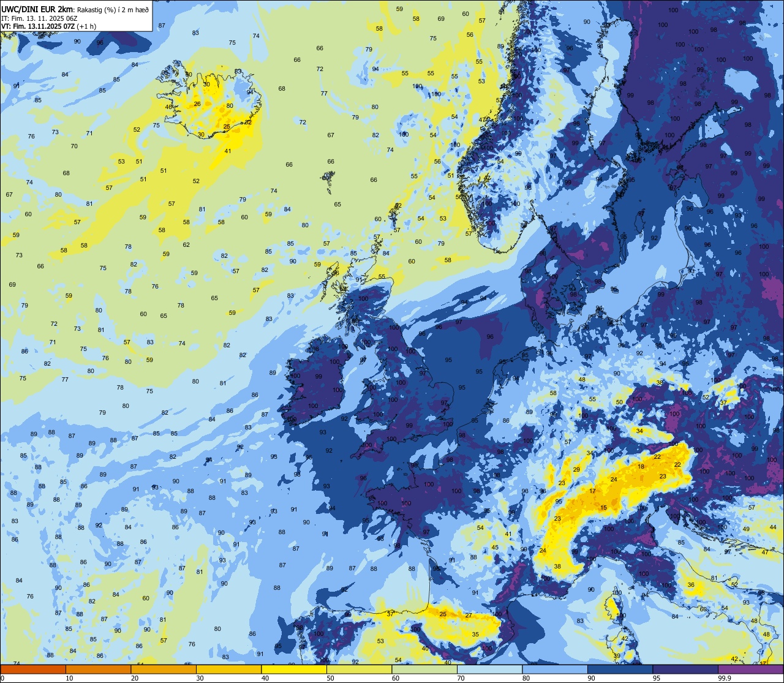Click the 60–70% pale green legend segment
The image size is (784, 683).
click(x=424, y=669)
